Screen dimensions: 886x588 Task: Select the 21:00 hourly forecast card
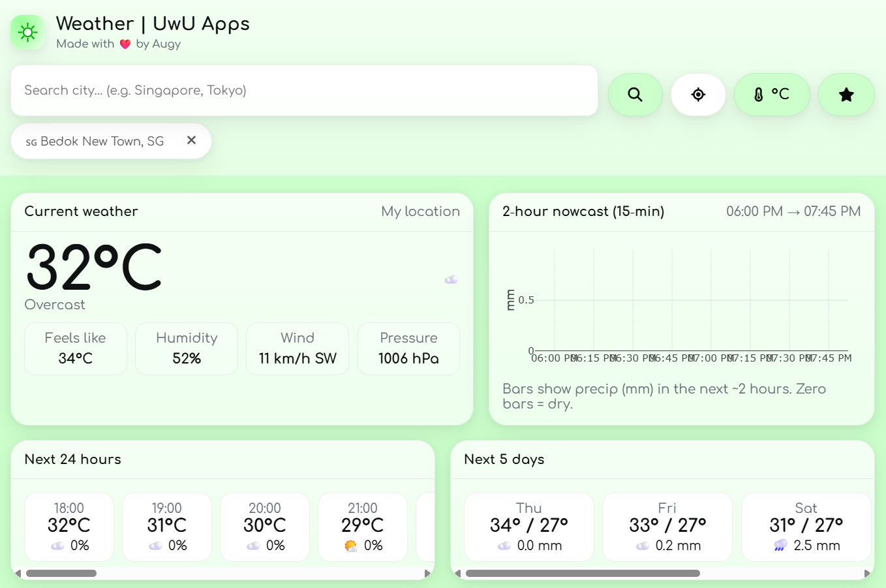pyautogui.click(x=363, y=527)
